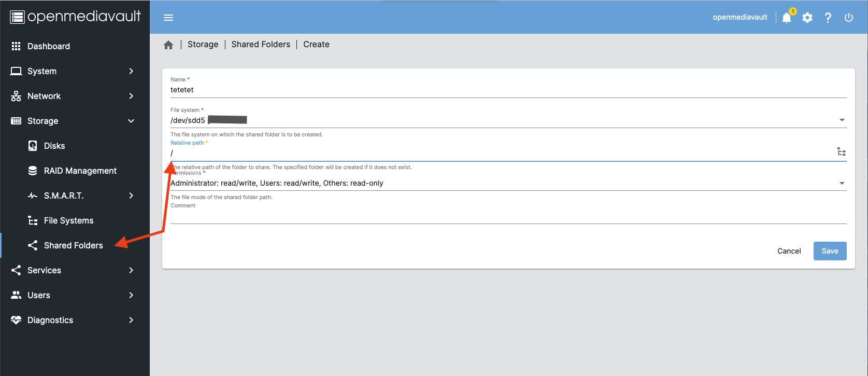Click the openmediavault username in header
868x376 pixels.
pos(740,17)
